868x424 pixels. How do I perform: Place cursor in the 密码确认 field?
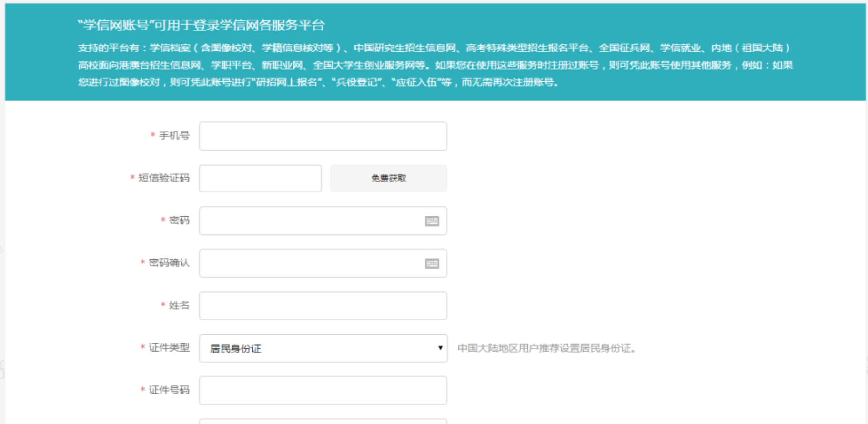310,263
